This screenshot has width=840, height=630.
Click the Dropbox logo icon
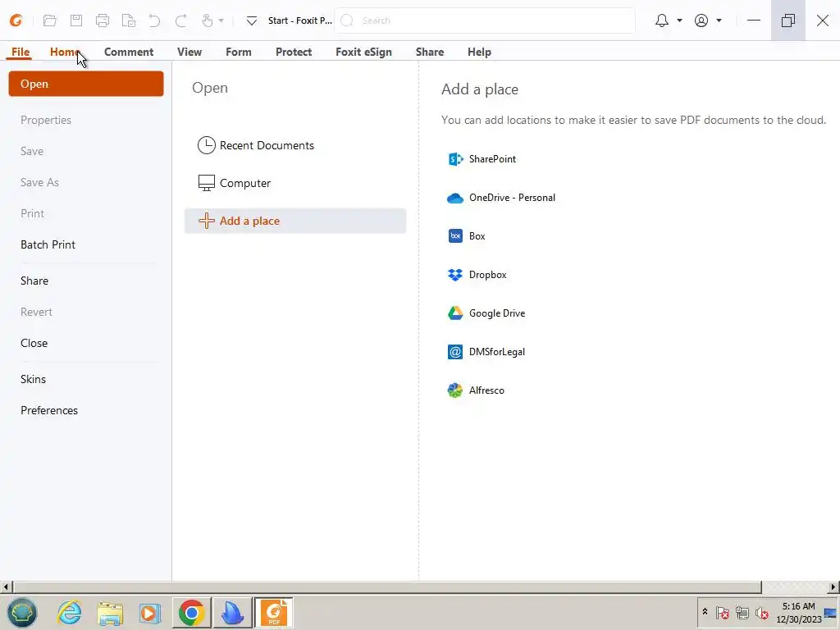(x=455, y=275)
